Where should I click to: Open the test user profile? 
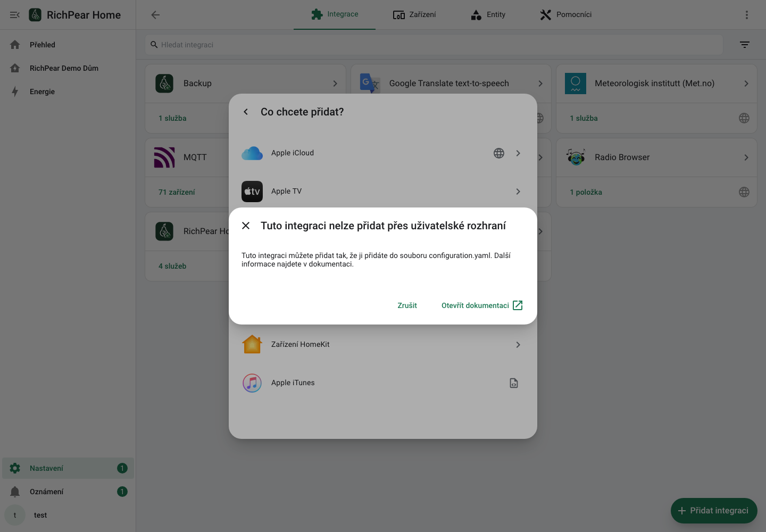pyautogui.click(x=68, y=515)
